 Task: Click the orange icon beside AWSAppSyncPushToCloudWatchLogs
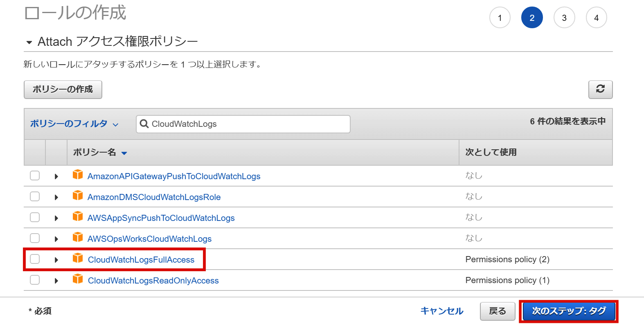77,217
